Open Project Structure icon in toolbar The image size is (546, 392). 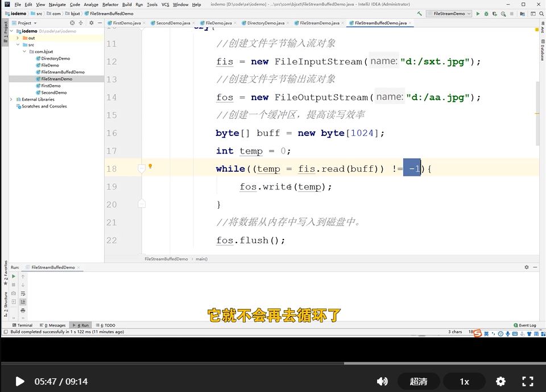pyautogui.click(x=522, y=14)
